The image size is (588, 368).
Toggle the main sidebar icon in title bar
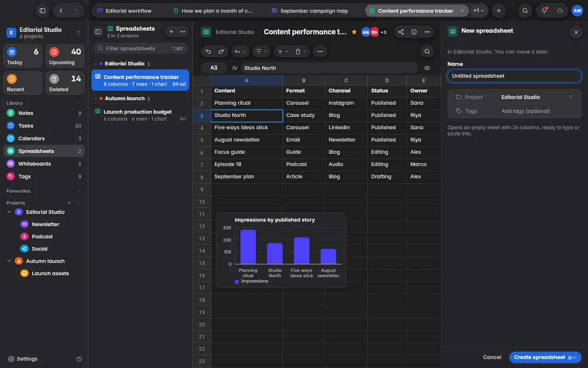click(x=42, y=11)
